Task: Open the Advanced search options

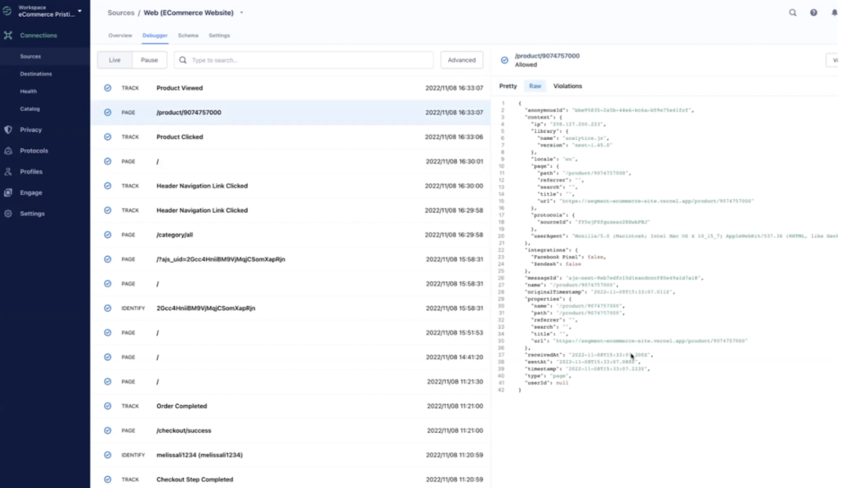Action: [x=461, y=59]
